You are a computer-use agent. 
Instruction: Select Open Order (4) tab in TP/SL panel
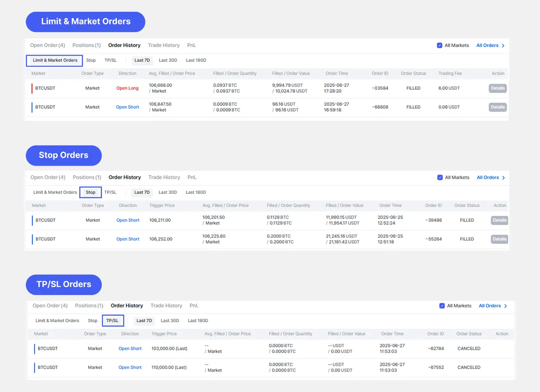(50, 306)
